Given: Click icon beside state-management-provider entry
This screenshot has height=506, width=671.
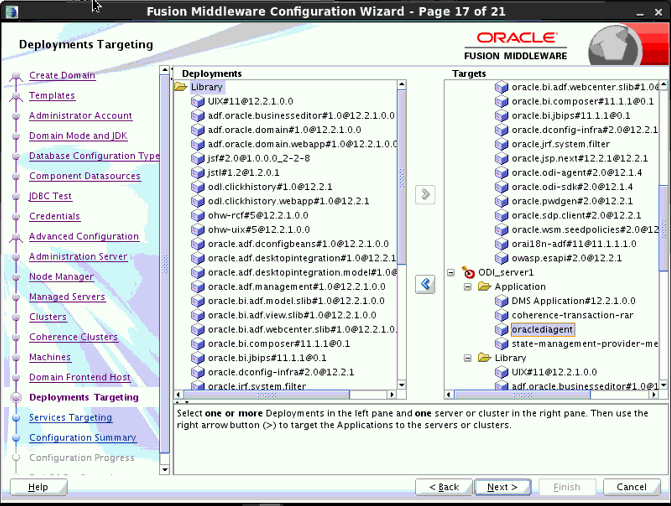Looking at the screenshot, I should point(502,344).
